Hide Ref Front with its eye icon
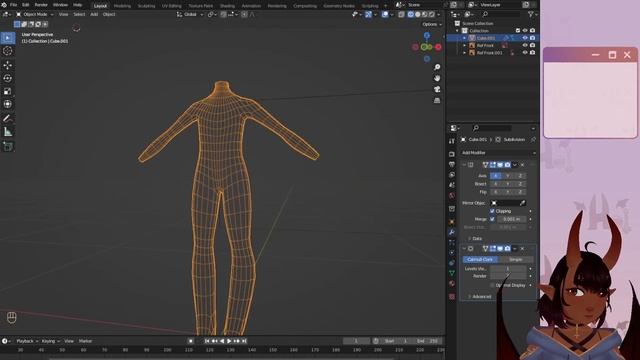The width and height of the screenshot is (640, 360). pos(525,45)
